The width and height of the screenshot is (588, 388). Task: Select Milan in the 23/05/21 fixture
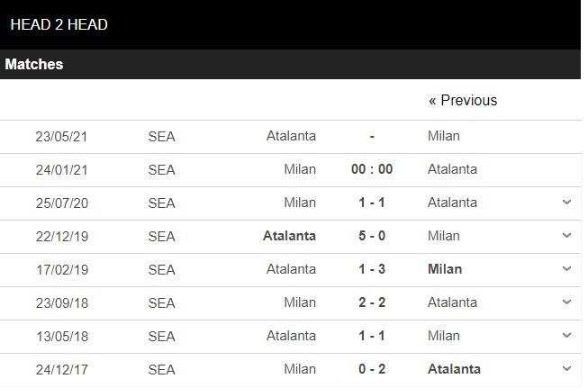tap(444, 136)
